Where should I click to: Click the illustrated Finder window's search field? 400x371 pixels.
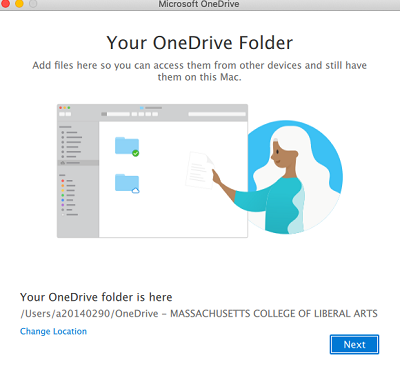(x=217, y=114)
